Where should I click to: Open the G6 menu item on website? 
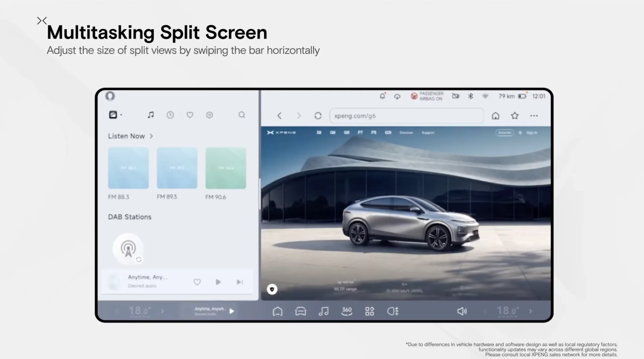point(346,132)
